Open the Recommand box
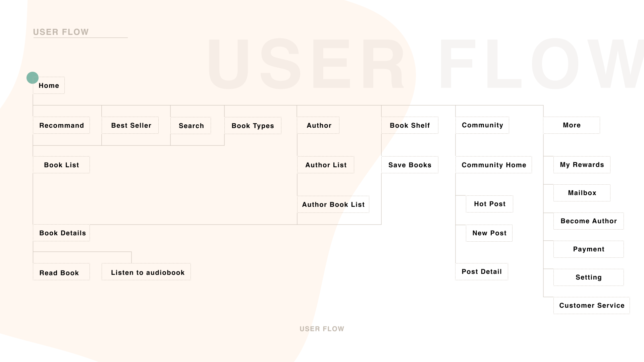Screen dimensions: 644x362 point(61,125)
